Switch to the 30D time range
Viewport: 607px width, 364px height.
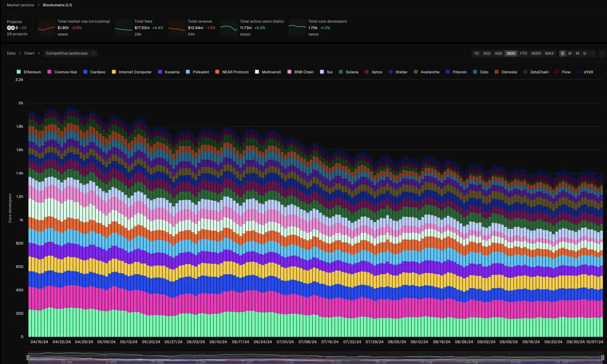[487, 53]
